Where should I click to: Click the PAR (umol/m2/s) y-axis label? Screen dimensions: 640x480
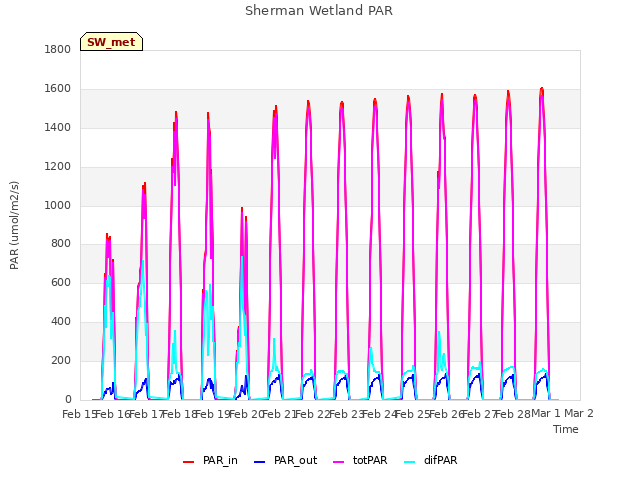point(14,225)
